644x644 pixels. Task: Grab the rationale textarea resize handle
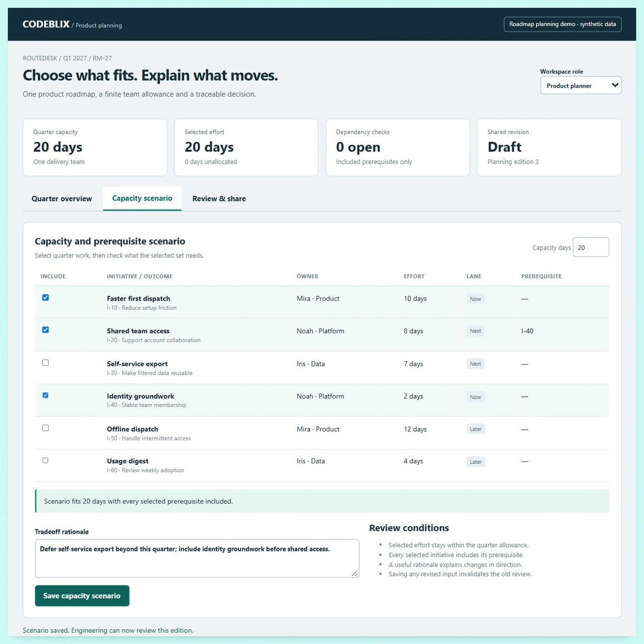pos(355,573)
